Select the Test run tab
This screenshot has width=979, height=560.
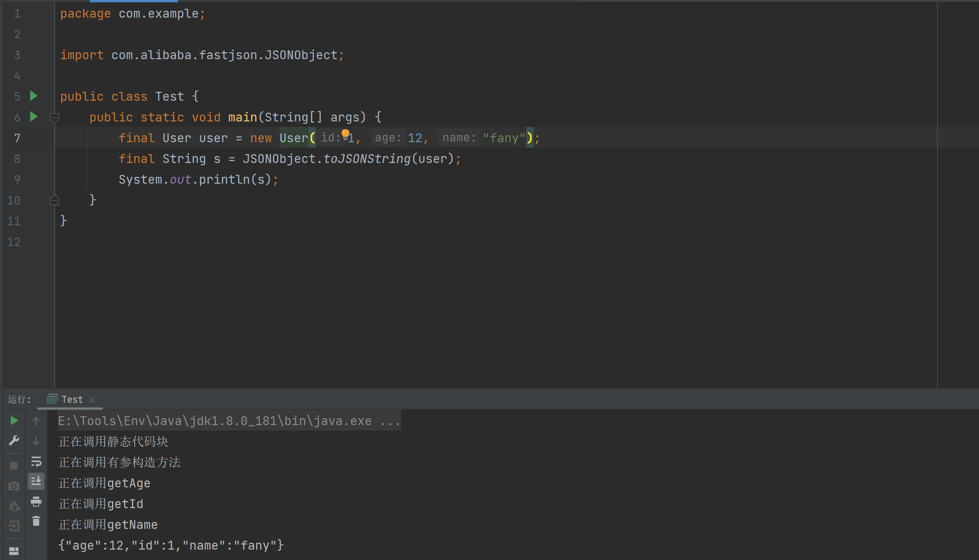[x=72, y=400]
